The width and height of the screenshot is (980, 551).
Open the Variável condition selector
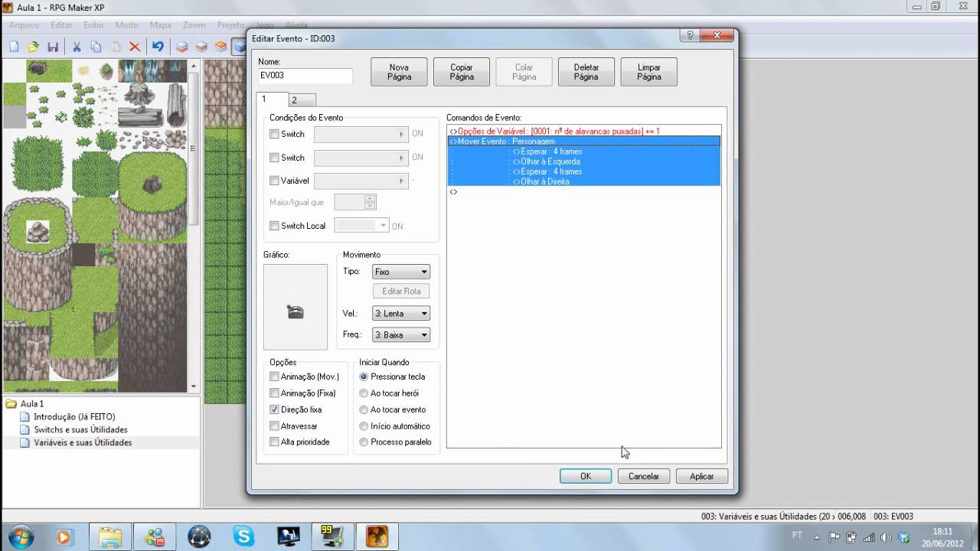coord(361,181)
